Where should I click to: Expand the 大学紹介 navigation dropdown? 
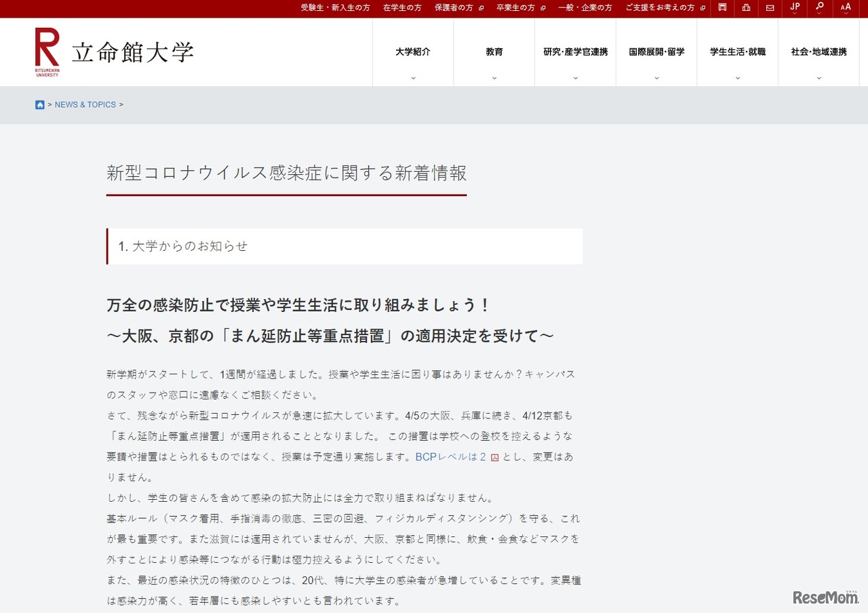pos(412,52)
